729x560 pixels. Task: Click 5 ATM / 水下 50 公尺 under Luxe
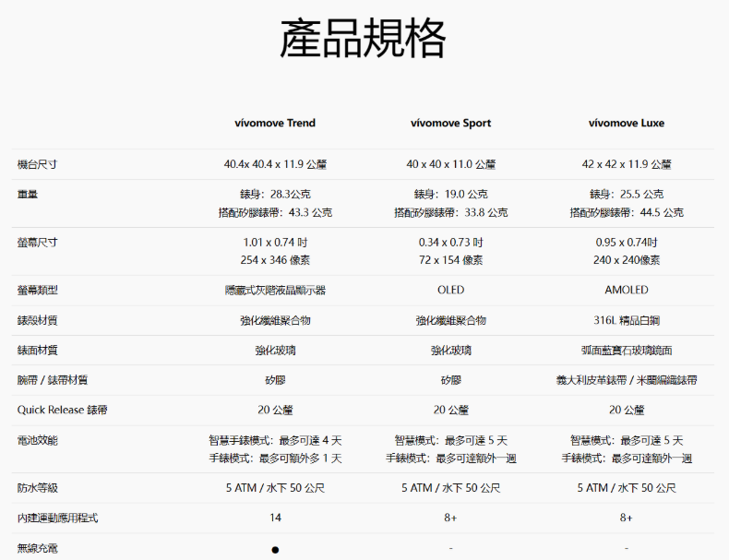click(x=627, y=488)
